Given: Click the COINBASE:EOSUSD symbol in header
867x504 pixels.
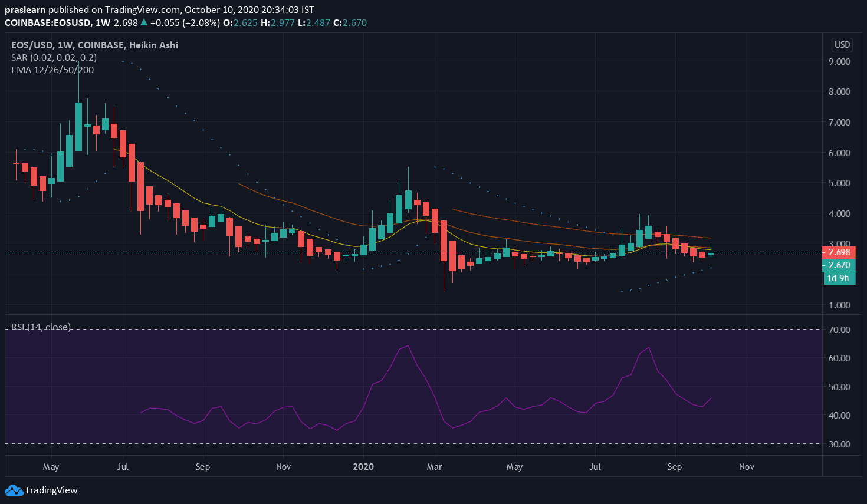Looking at the screenshot, I should (48, 23).
